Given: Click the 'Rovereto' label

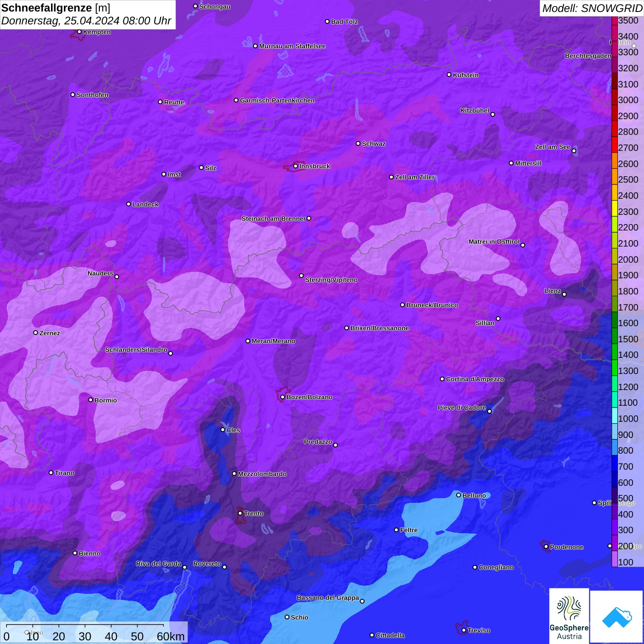Looking at the screenshot, I should point(207,563).
